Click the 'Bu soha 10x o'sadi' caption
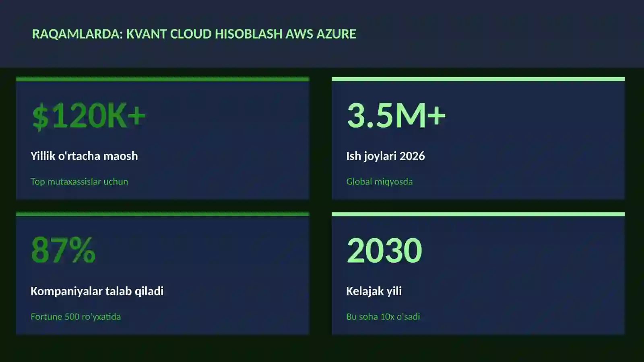The width and height of the screenshot is (644, 362). pos(383,317)
